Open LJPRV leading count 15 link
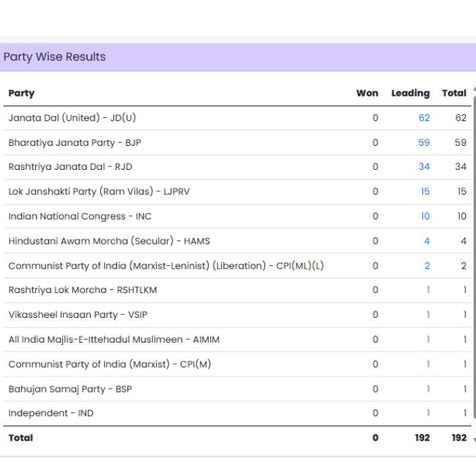 (x=425, y=192)
